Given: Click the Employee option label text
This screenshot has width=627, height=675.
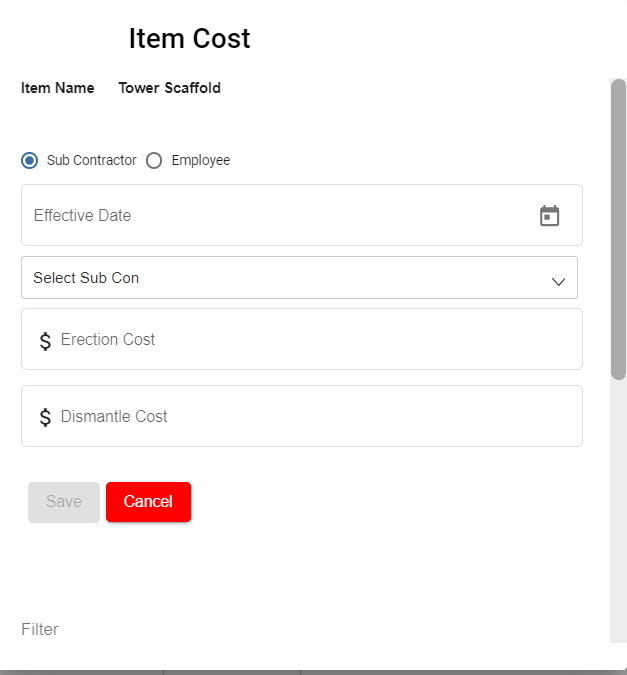Looking at the screenshot, I should pos(200,161).
